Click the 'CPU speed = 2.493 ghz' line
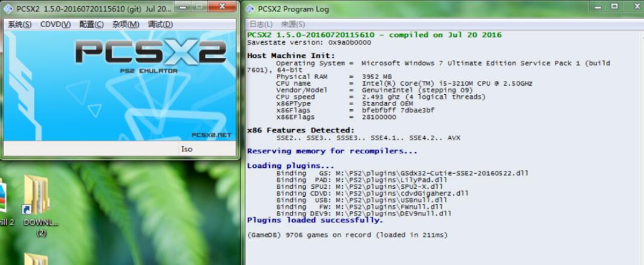The image size is (644, 265). (381, 97)
